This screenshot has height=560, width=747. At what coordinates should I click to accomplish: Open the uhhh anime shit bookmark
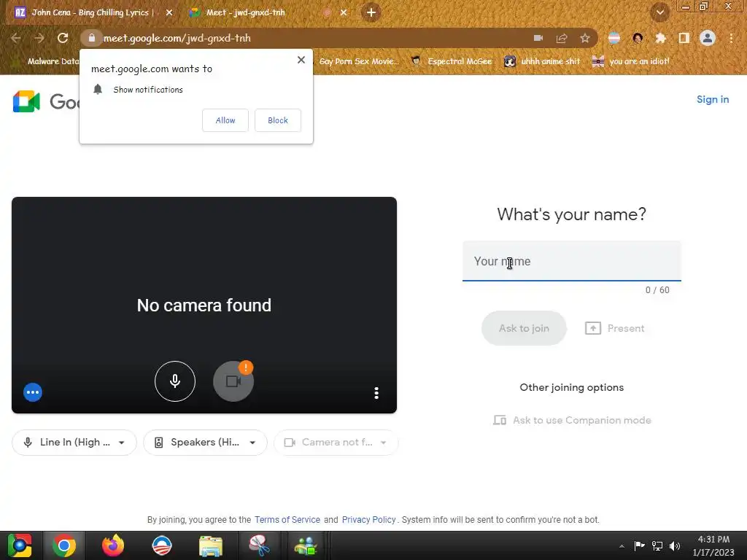[x=542, y=61]
